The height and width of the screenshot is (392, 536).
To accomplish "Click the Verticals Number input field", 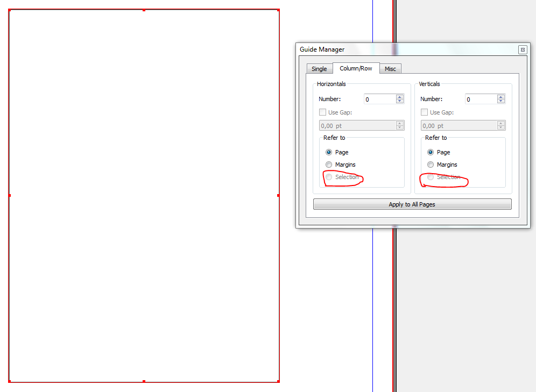I will 481,99.
